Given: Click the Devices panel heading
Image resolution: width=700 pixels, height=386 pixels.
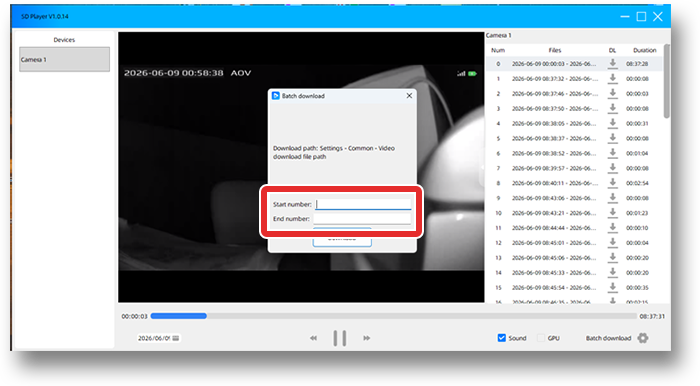Looking at the screenshot, I should point(64,40).
